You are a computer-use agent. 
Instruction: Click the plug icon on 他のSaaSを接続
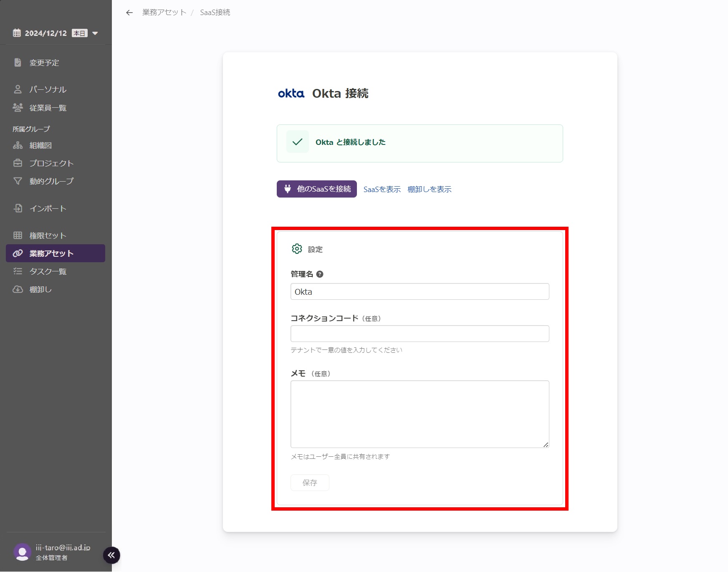tap(288, 189)
